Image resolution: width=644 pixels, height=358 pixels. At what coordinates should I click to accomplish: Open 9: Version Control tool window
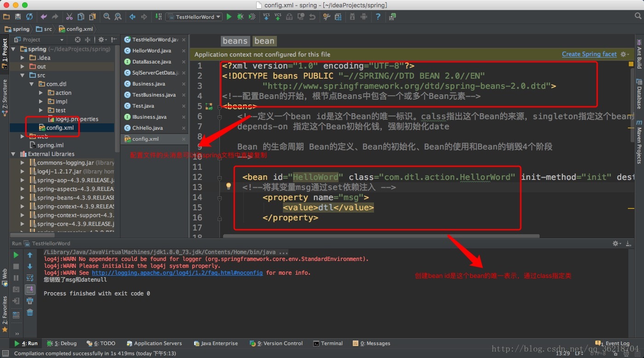[x=276, y=343]
